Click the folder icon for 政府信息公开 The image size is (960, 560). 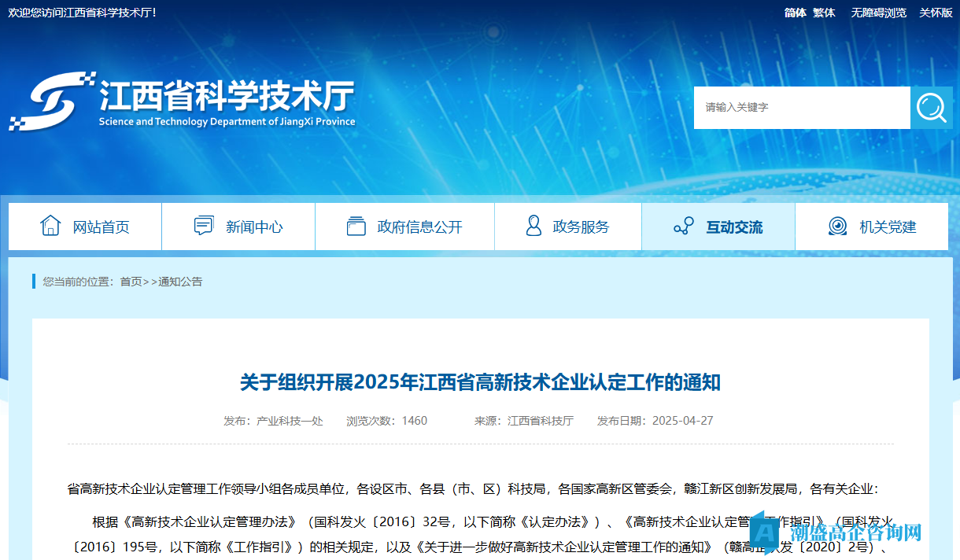(356, 226)
